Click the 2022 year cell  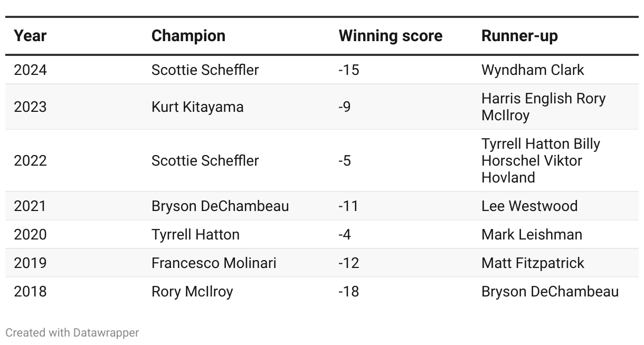click(x=30, y=160)
